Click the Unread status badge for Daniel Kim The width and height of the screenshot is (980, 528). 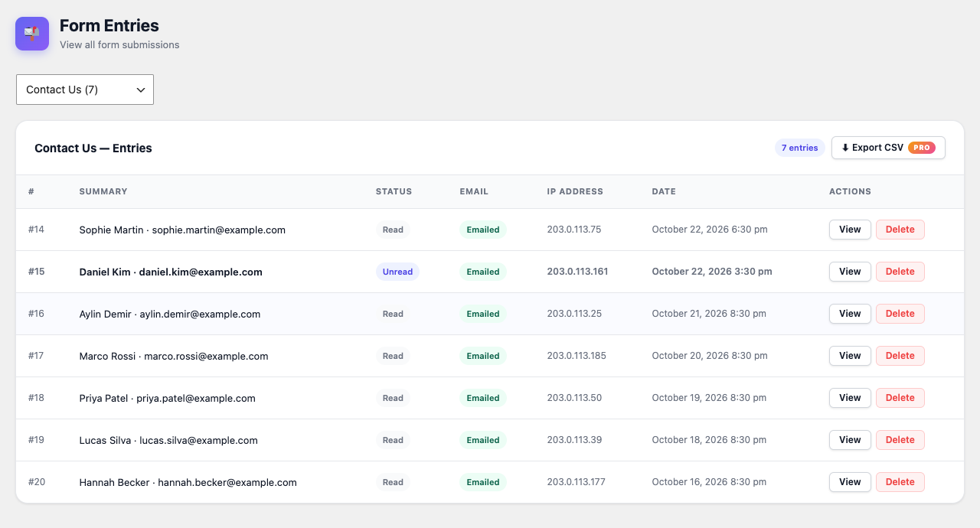(397, 272)
